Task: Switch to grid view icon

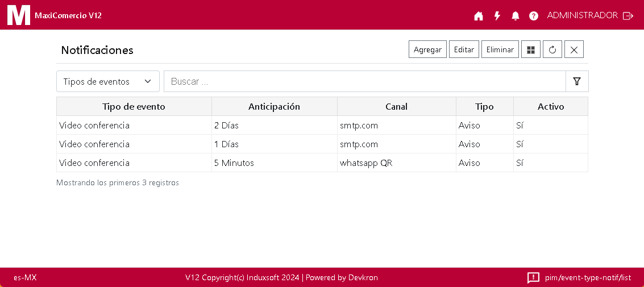Action: pos(531,49)
